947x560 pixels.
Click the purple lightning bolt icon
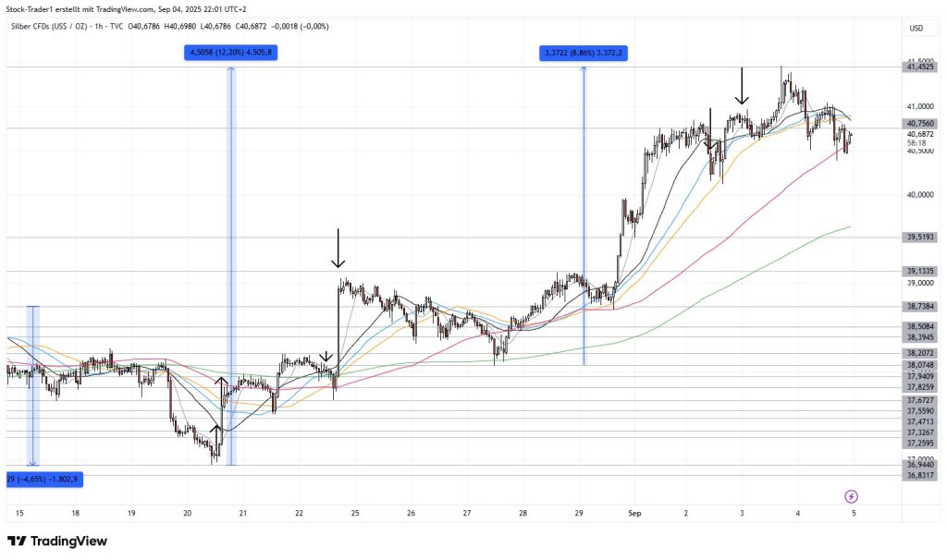coord(852,496)
